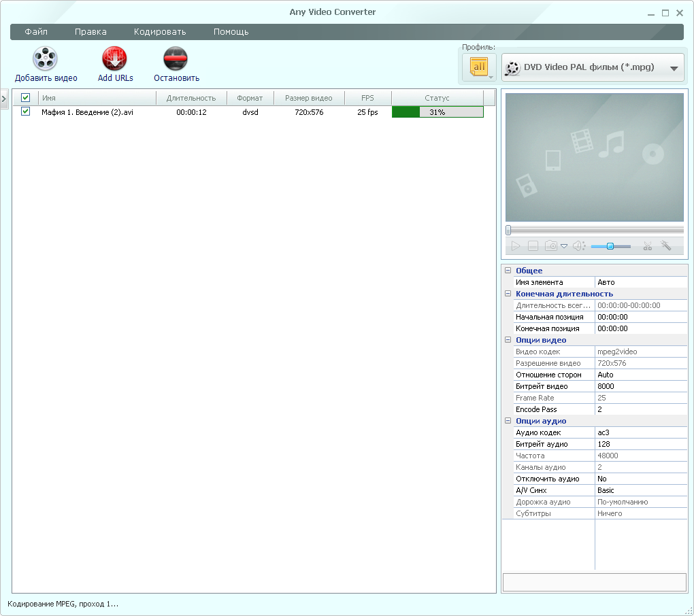The height and width of the screenshot is (616, 694).
Task: Click Битрейт видео value 8000
Action: point(641,386)
